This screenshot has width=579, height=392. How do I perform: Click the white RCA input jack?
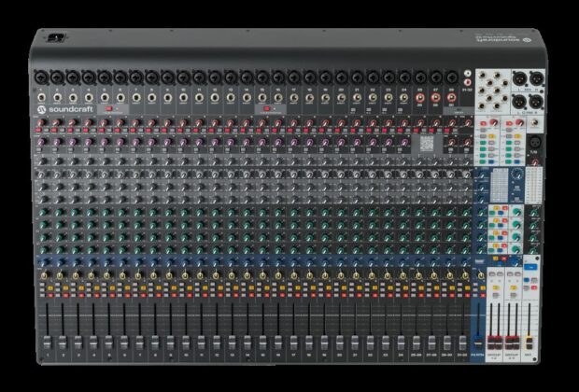click(x=468, y=74)
